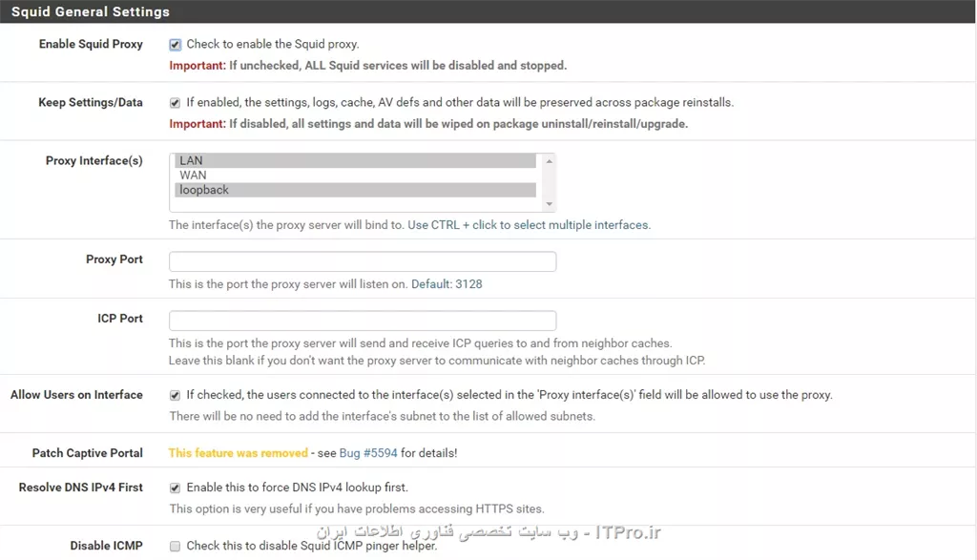This screenshot has width=977, height=560.
Task: Click the interface list scroll-down arrow
Action: tap(549, 204)
